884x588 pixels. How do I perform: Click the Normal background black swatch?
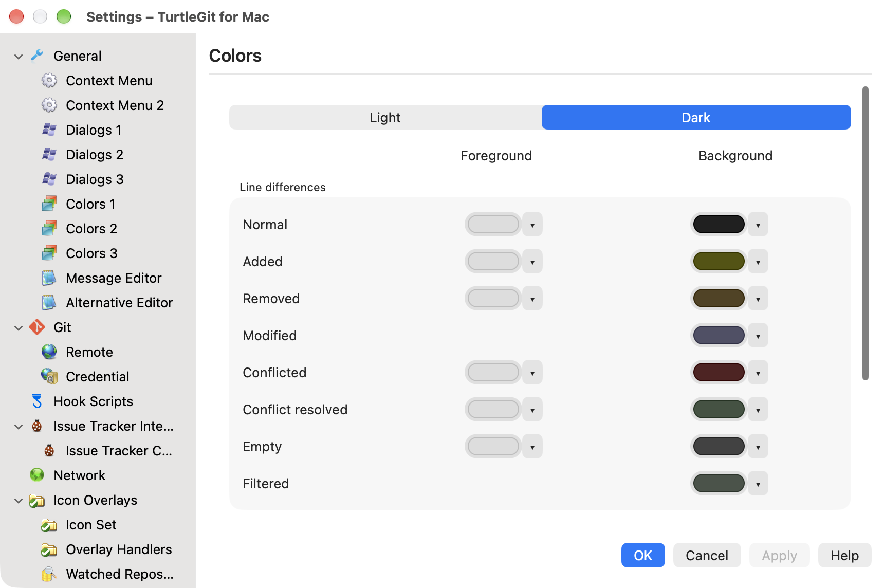click(x=719, y=224)
